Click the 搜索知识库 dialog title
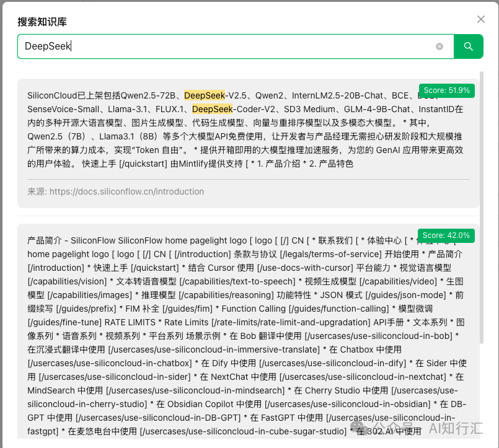The width and height of the screenshot is (499, 448). (42, 22)
